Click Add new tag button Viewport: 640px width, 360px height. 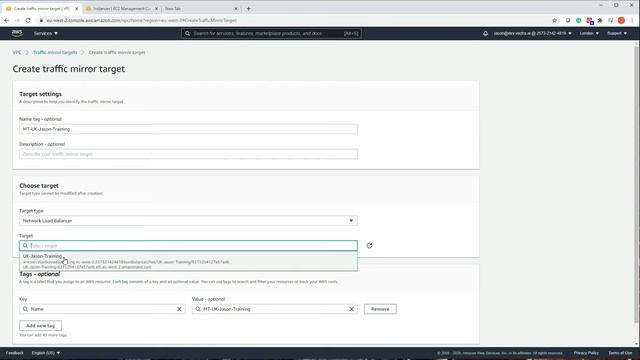point(40,326)
